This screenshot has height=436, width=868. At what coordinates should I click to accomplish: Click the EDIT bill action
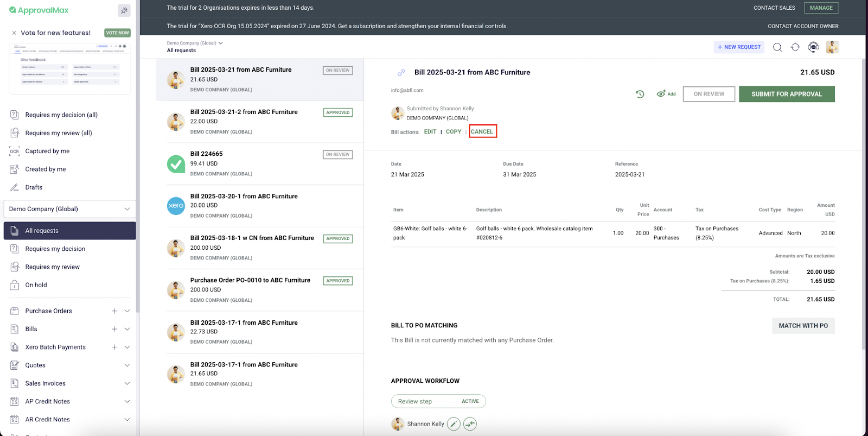tap(430, 132)
